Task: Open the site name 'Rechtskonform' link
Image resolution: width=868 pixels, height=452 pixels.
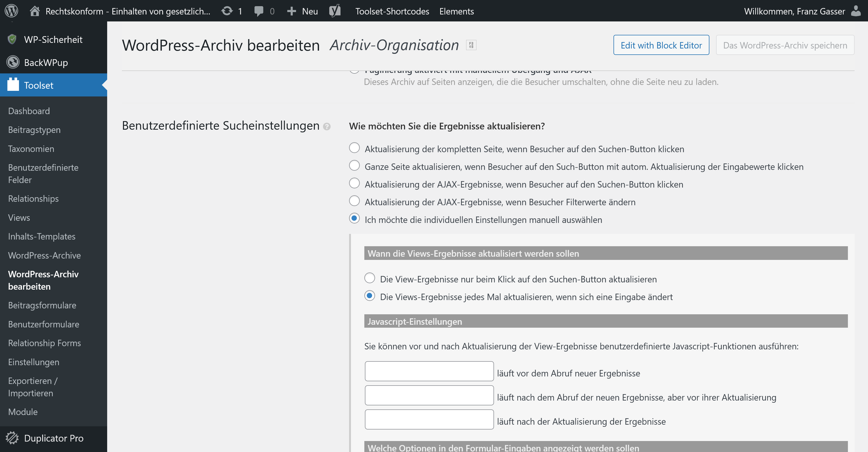Action: (128, 11)
